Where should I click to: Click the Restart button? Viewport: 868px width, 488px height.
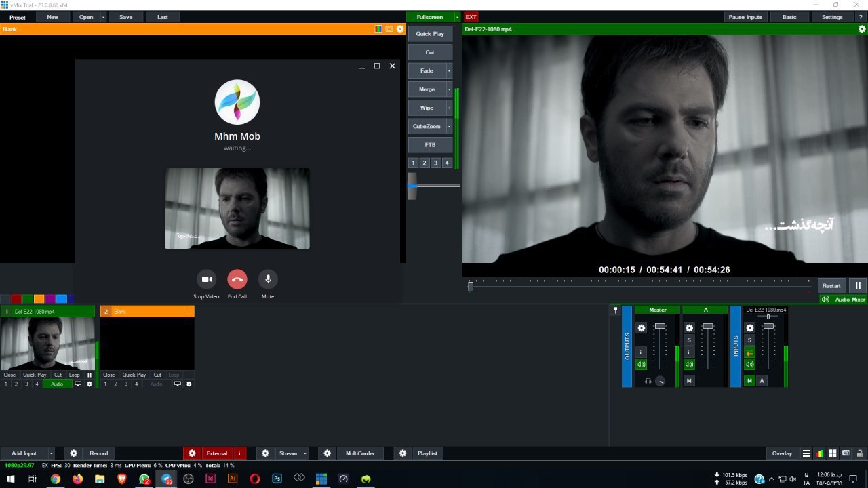coord(831,286)
